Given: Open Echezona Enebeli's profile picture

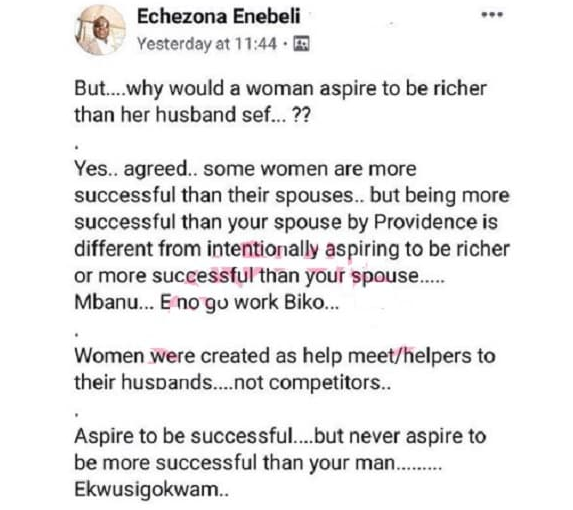Looking at the screenshot, I should (100, 30).
